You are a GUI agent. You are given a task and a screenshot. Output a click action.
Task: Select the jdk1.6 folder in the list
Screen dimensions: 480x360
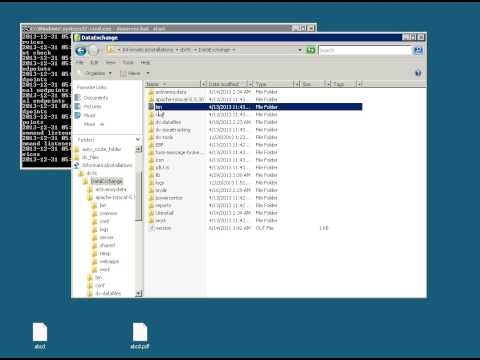(162, 167)
